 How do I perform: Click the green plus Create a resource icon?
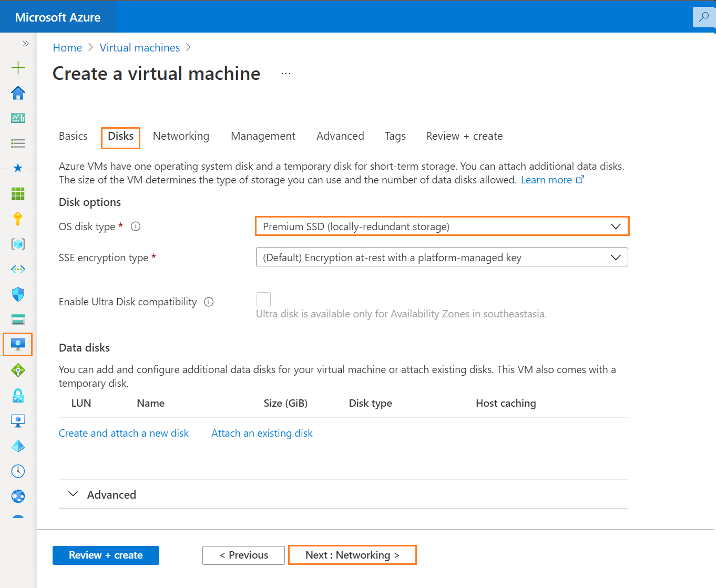tap(18, 67)
